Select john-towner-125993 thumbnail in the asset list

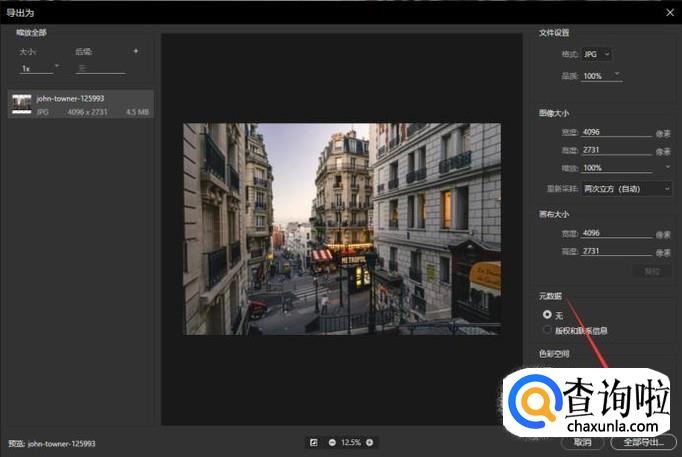coord(21,104)
